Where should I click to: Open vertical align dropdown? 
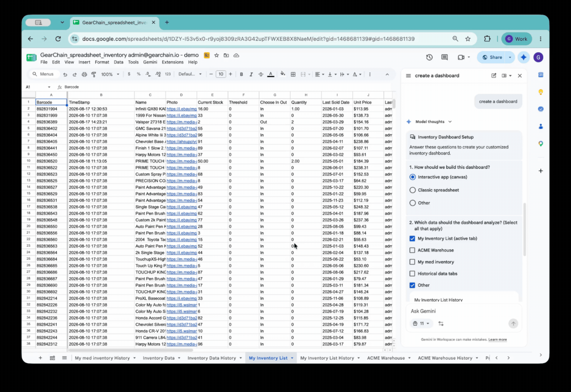(332, 74)
